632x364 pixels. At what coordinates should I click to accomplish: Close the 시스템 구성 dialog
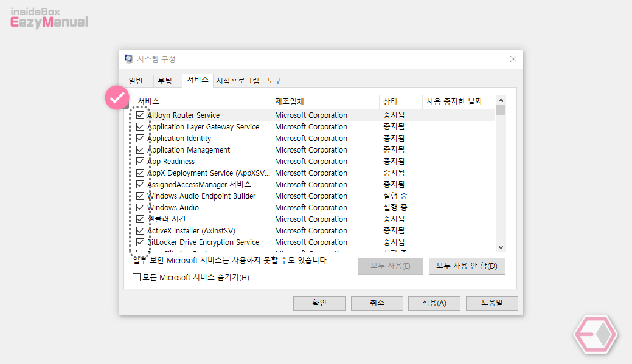(513, 59)
